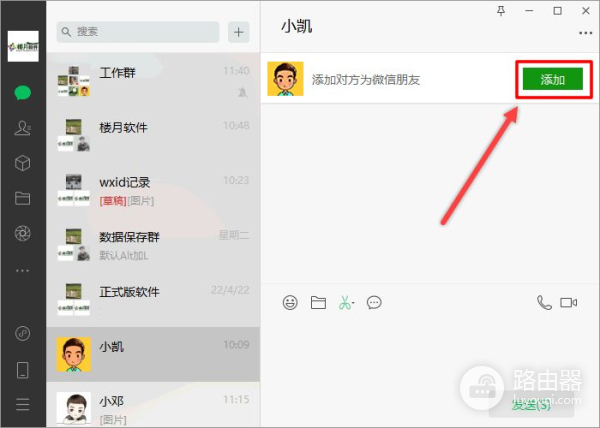Viewport: 600px width, 428px height.
Task: Click the 小凯 chat title
Action: point(297,26)
